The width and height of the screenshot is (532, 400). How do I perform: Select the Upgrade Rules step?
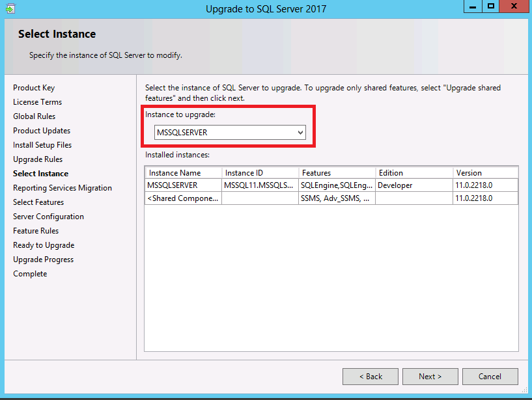[x=38, y=159]
